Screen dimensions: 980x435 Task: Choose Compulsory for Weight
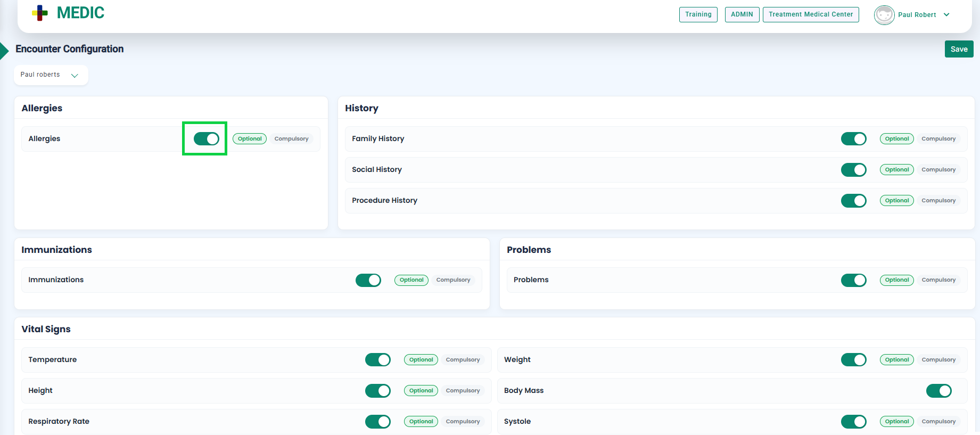pos(938,360)
